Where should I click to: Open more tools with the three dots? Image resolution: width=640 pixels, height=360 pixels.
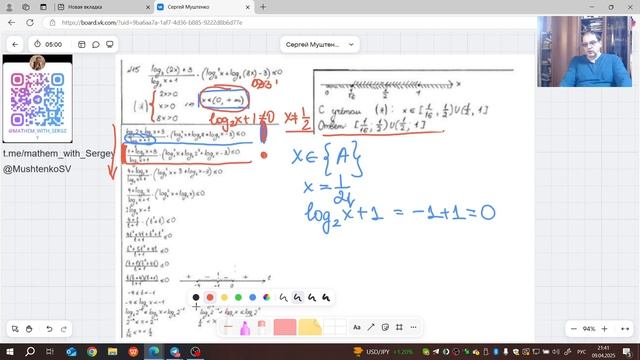(413, 327)
